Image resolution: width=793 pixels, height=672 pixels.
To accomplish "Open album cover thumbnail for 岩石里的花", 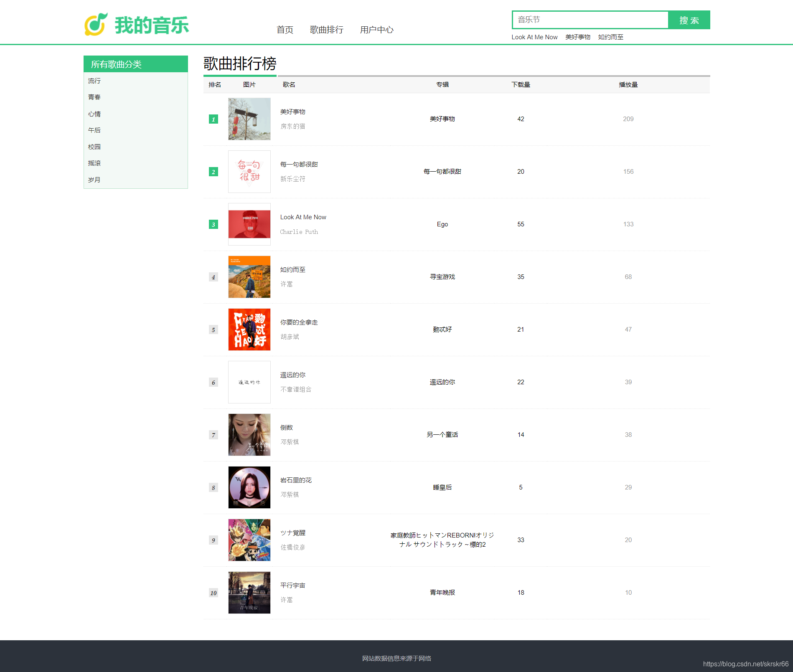I will click(x=249, y=487).
